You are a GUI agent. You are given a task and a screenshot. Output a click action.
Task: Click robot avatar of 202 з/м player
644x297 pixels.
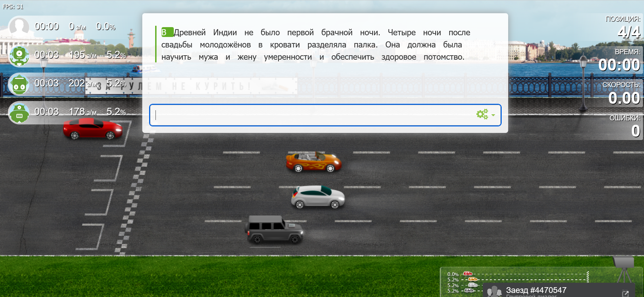[19, 84]
